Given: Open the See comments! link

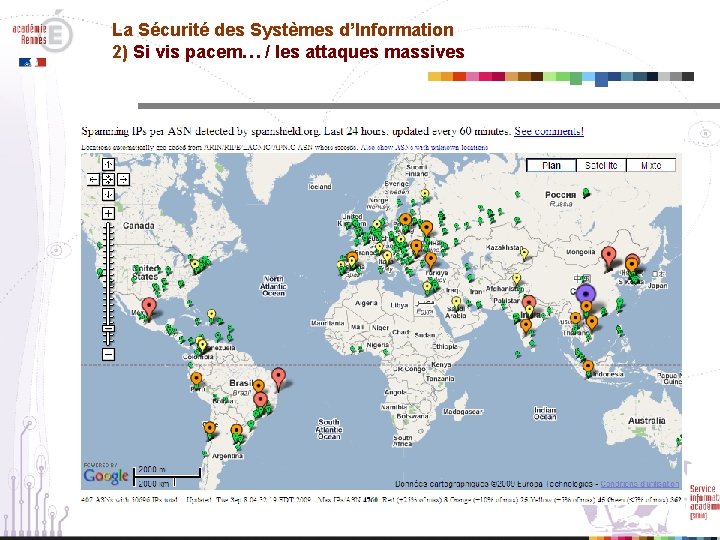Looking at the screenshot, I should click(x=549, y=131).
